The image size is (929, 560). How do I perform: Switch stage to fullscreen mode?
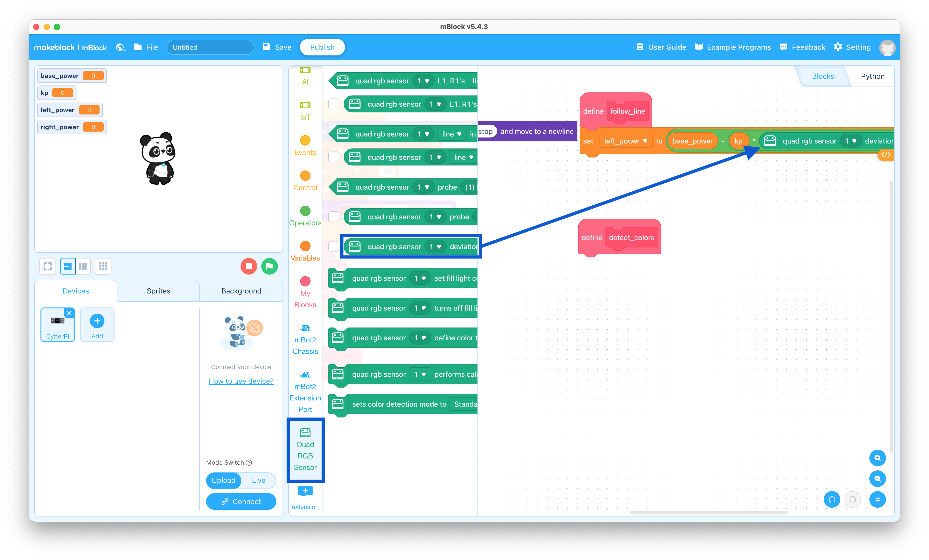(x=47, y=267)
